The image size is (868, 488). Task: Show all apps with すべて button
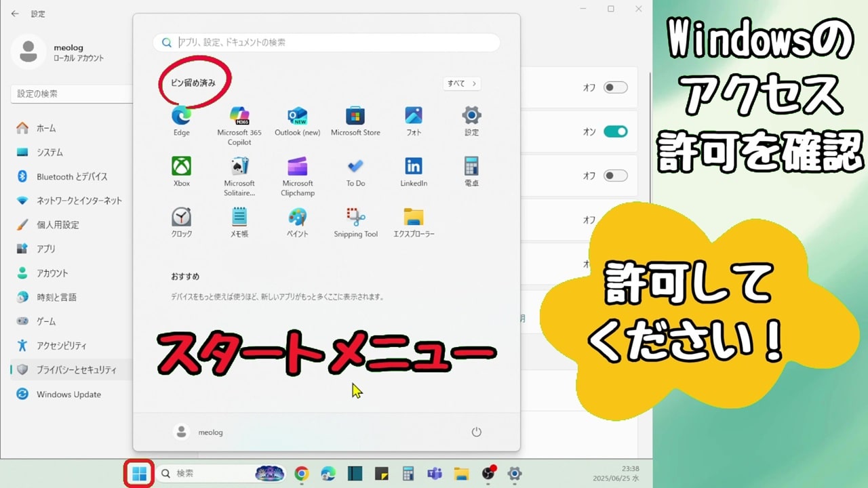pyautogui.click(x=462, y=83)
